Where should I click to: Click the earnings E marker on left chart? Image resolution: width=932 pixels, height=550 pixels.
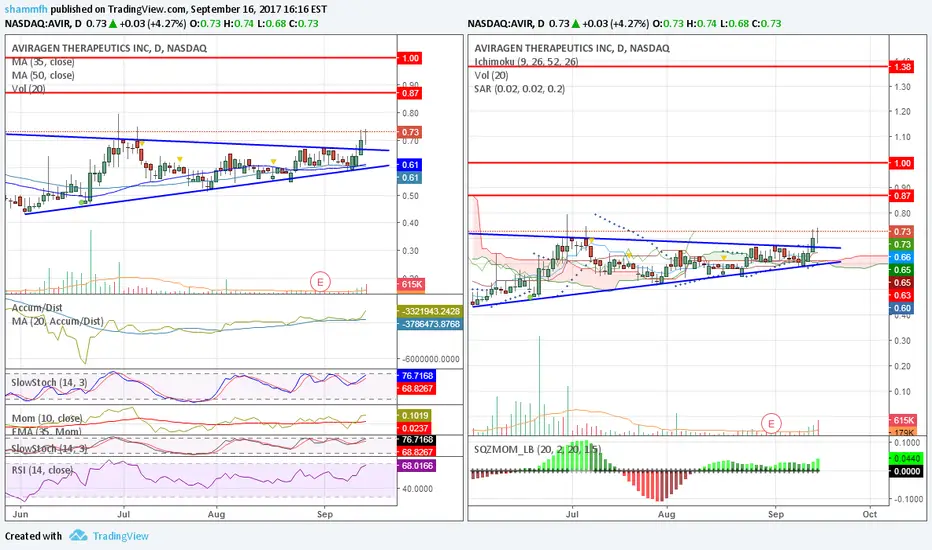tap(320, 282)
